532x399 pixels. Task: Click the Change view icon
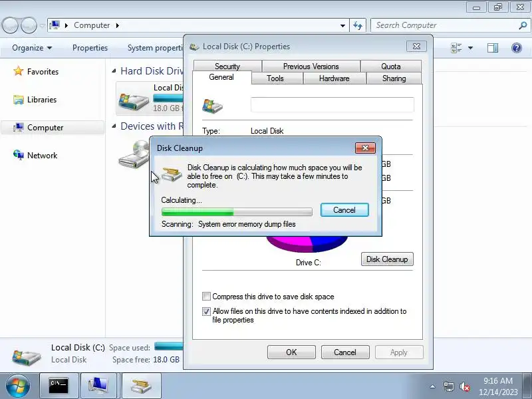(x=456, y=48)
